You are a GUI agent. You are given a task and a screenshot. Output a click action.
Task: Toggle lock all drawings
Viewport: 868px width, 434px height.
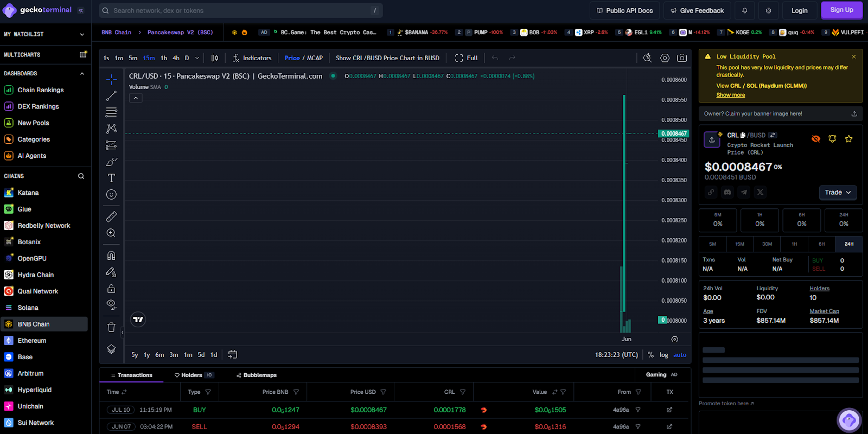click(111, 288)
